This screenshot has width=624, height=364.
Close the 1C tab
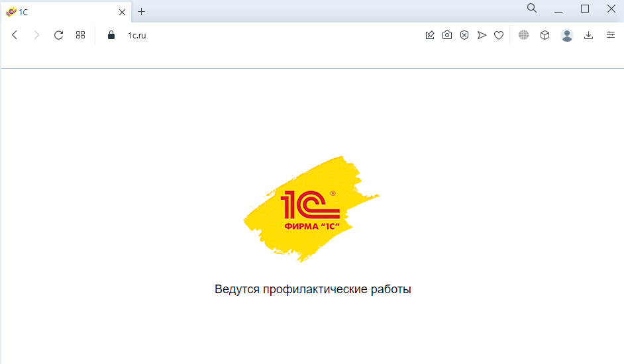coord(122,13)
